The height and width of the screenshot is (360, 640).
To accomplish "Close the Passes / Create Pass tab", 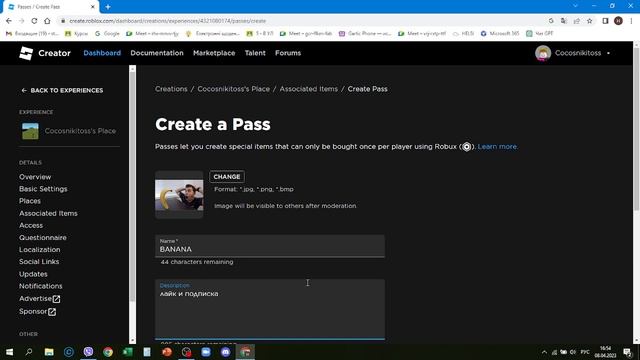I will point(93,7).
